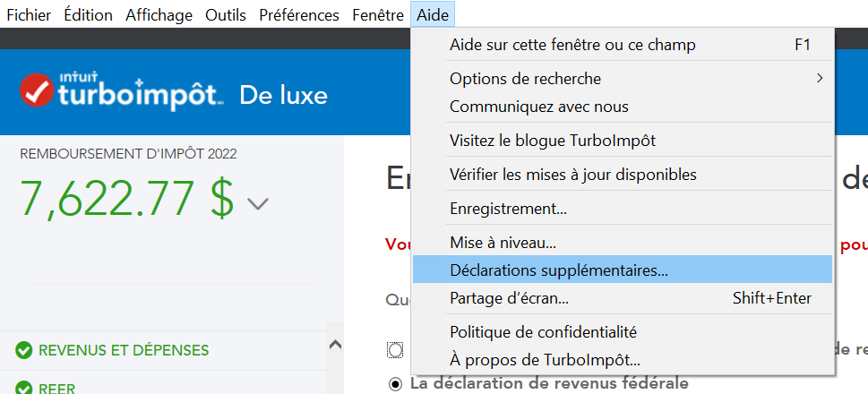Open À propos de TurboImpôt

click(x=545, y=360)
